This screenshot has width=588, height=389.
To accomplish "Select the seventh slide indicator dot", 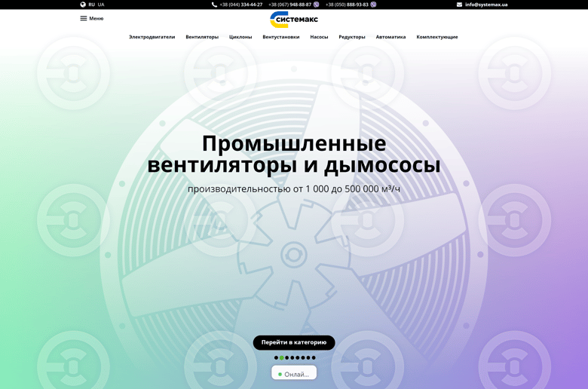I will point(308,357).
